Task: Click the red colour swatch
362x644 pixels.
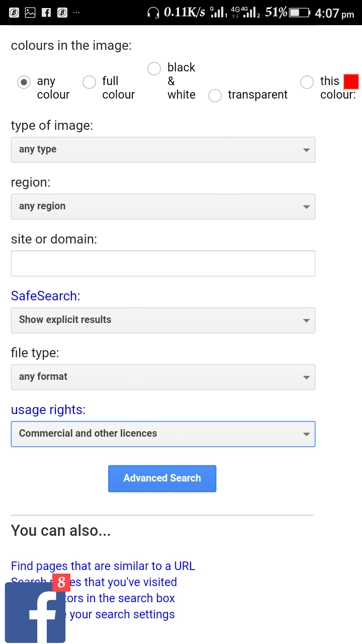Action: click(351, 82)
